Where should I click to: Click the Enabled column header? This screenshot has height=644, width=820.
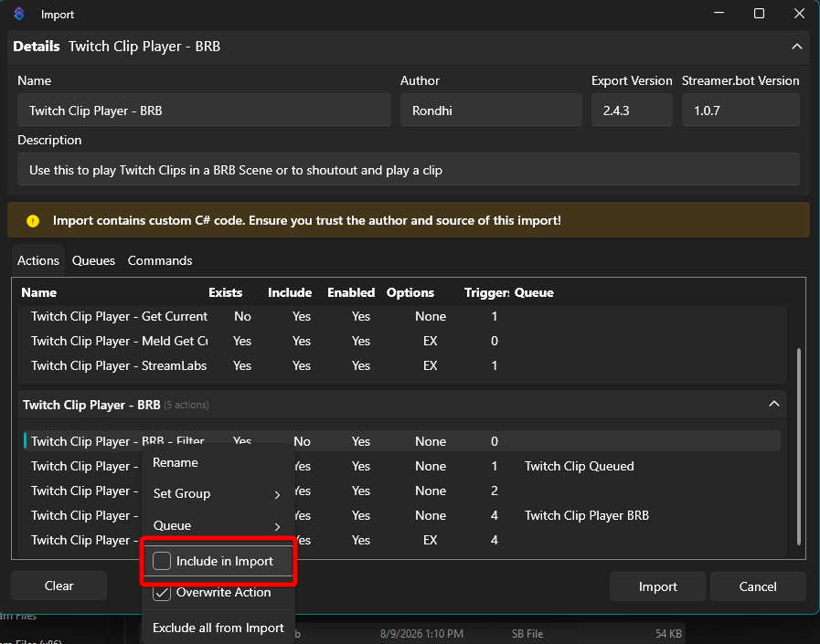click(x=351, y=292)
